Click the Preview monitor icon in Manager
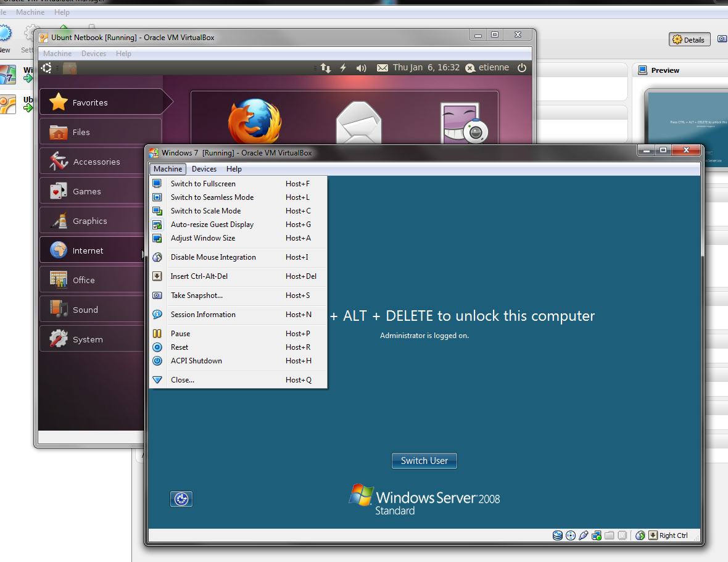The width and height of the screenshot is (728, 562). 643,70
